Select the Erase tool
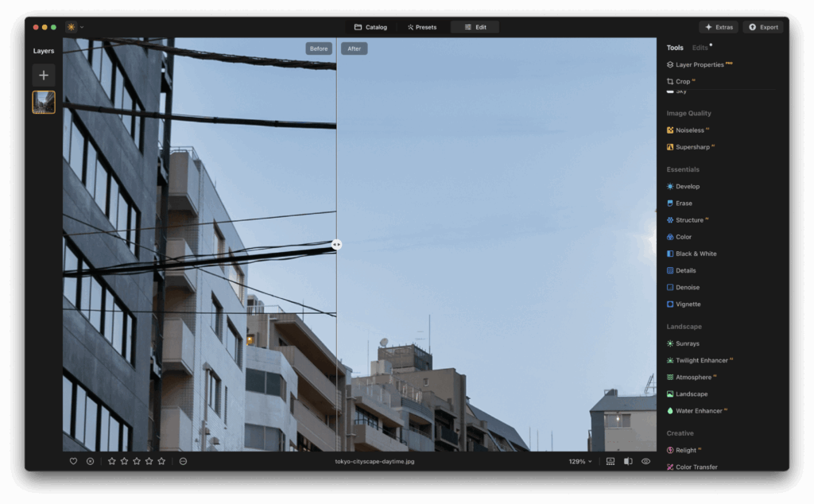 685,203
